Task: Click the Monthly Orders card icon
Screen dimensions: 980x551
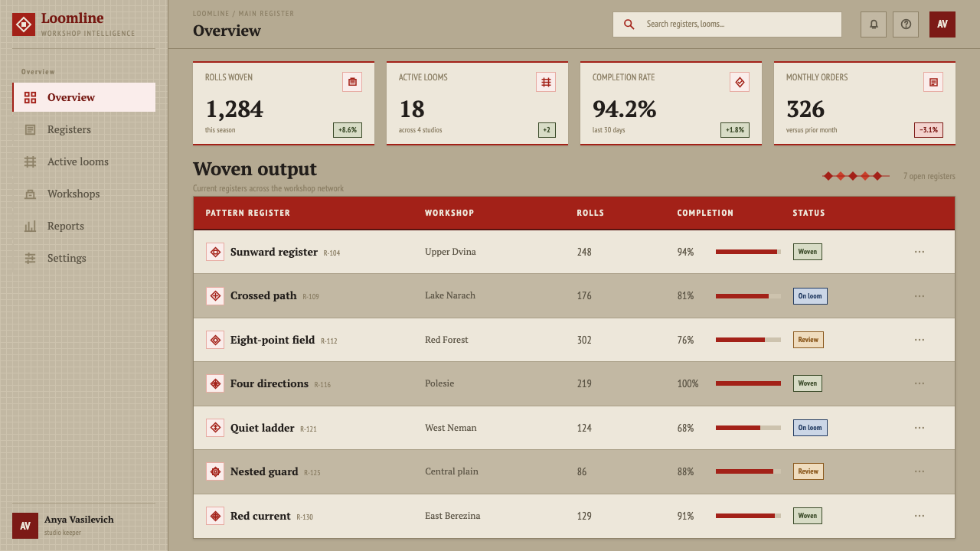Action: 933,82
